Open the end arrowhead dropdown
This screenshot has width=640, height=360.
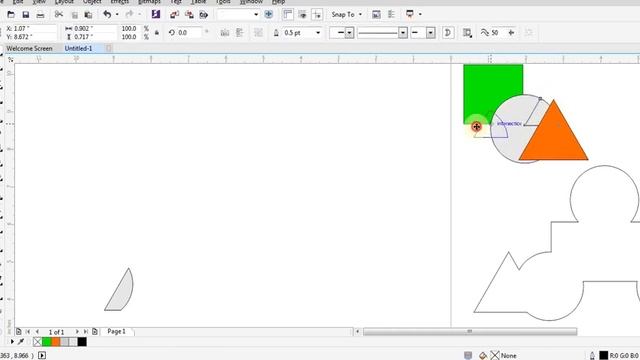coord(431,33)
